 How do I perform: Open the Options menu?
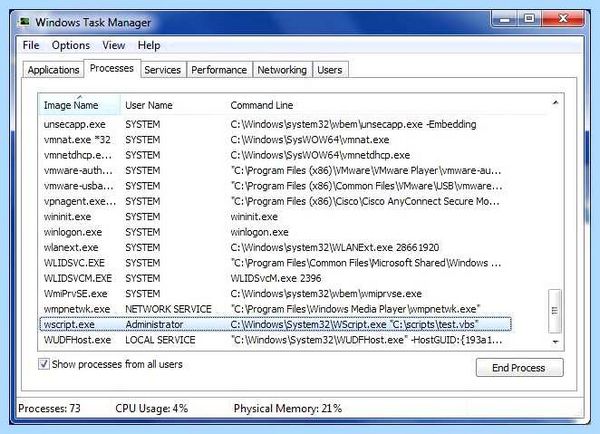coord(71,45)
